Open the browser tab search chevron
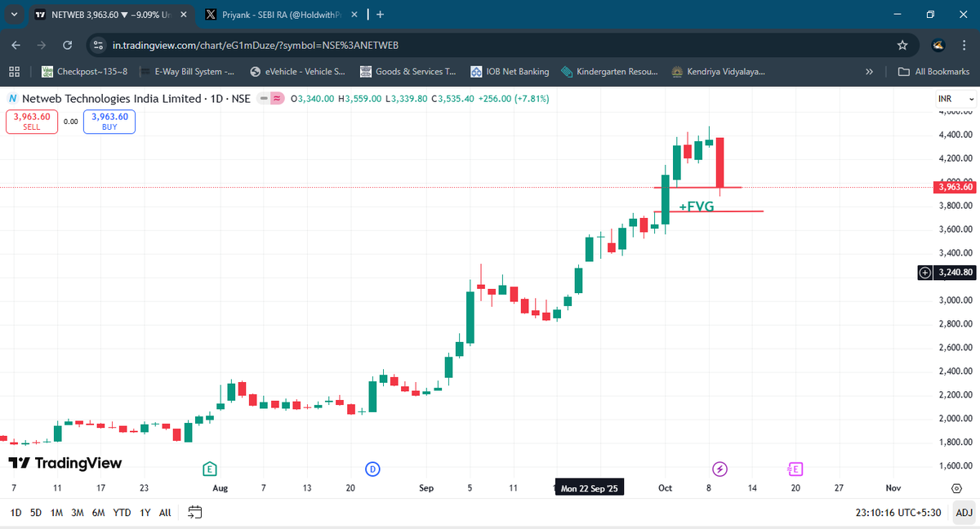The width and height of the screenshot is (980, 529). (x=15, y=15)
